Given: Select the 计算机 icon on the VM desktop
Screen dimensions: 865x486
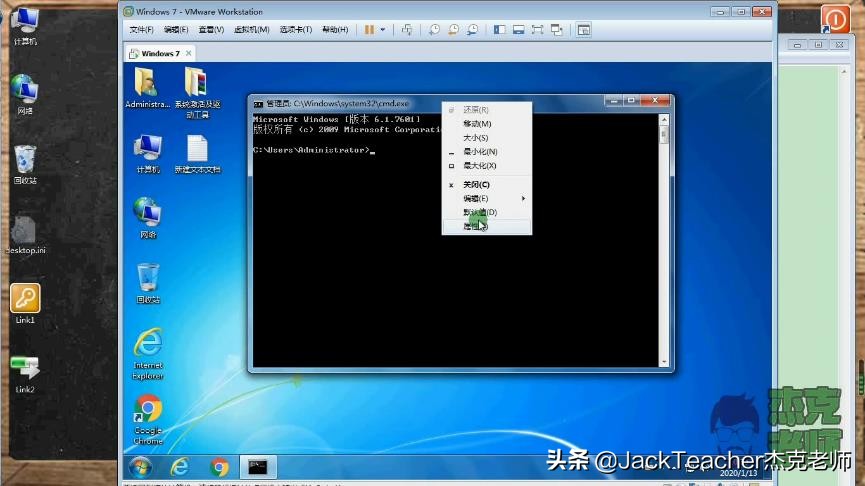Looking at the screenshot, I should pyautogui.click(x=148, y=154).
